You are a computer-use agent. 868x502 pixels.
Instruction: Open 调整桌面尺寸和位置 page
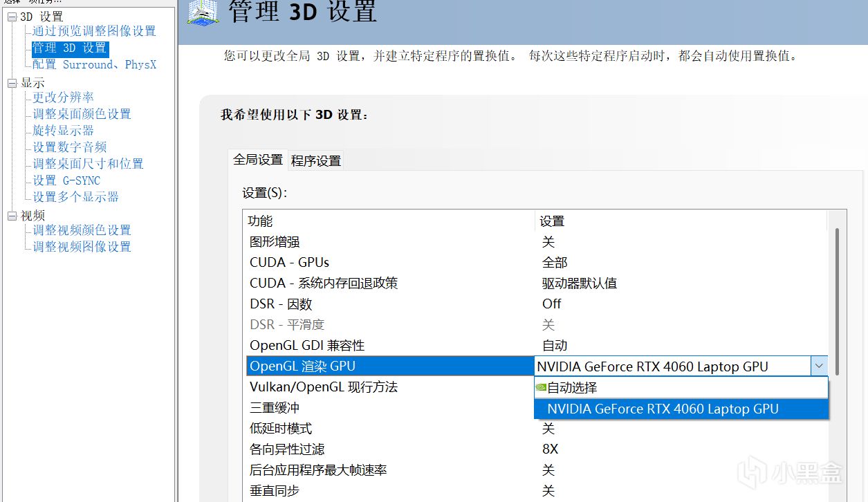tap(88, 164)
